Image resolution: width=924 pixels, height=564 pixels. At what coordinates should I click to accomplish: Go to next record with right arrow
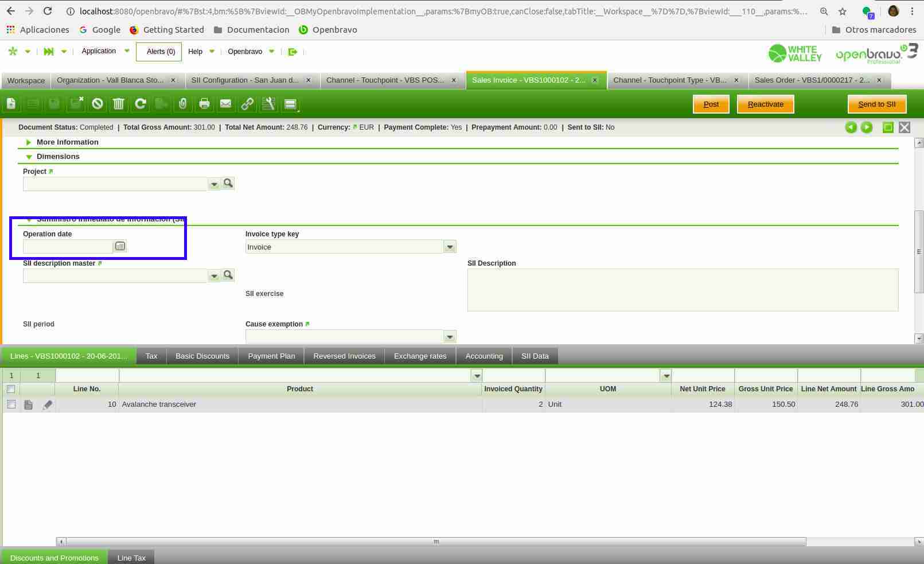click(867, 127)
